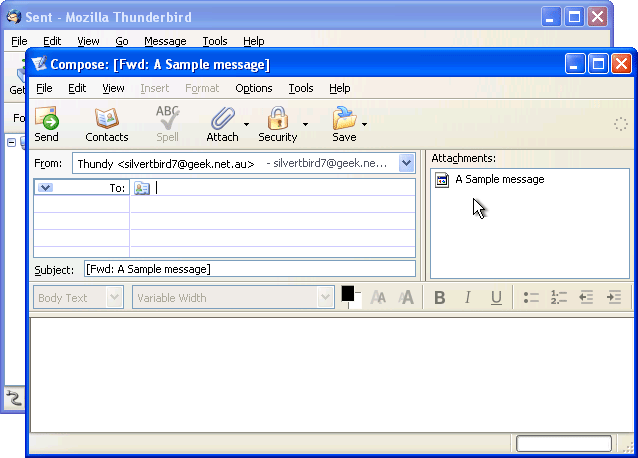This screenshot has height=458, width=638.
Task: Open the To recipient type dropdown
Action: click(45, 188)
